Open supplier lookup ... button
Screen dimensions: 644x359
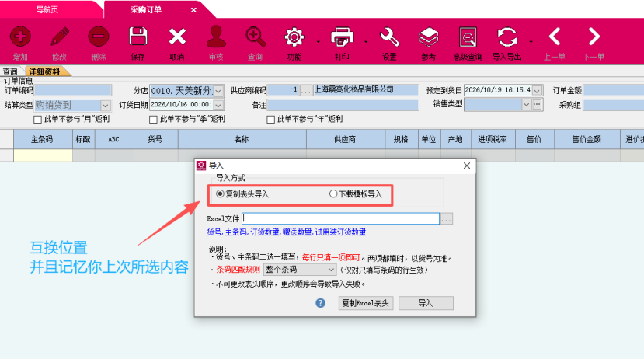click(x=305, y=90)
